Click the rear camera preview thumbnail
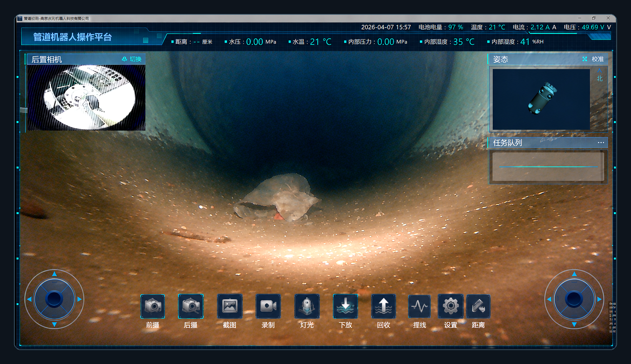This screenshot has height=364, width=631. coord(86,97)
